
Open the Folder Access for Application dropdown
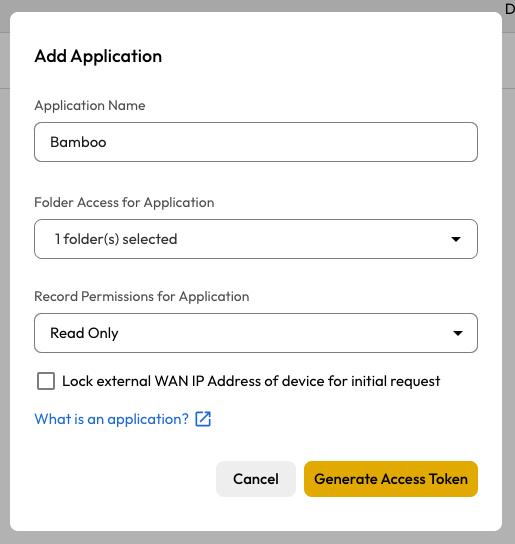(256, 239)
